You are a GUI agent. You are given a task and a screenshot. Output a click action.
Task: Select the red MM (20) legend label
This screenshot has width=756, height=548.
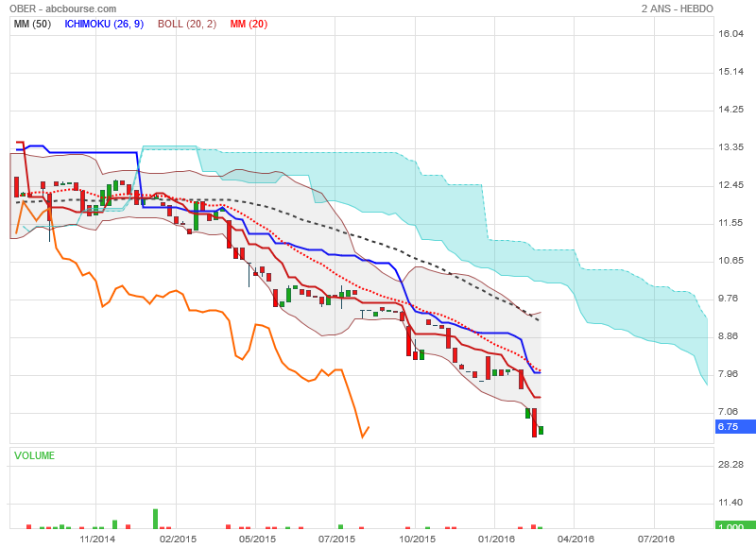coord(248,24)
